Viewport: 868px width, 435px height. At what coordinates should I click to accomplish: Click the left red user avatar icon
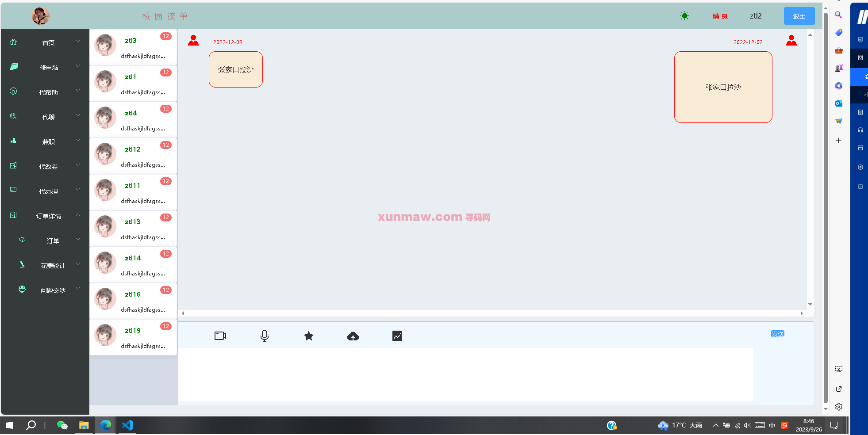pos(193,41)
